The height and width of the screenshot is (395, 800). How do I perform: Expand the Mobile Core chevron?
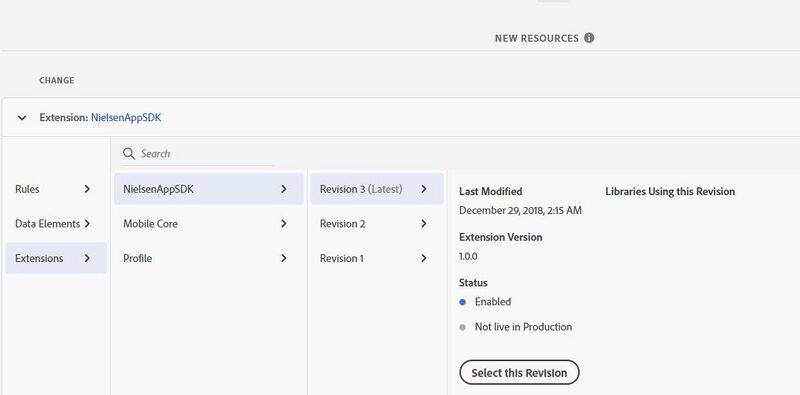(x=284, y=224)
